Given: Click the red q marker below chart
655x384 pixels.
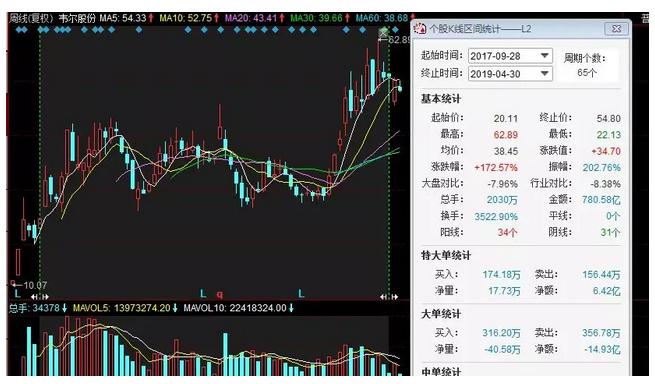Looking at the screenshot, I should (x=220, y=295).
